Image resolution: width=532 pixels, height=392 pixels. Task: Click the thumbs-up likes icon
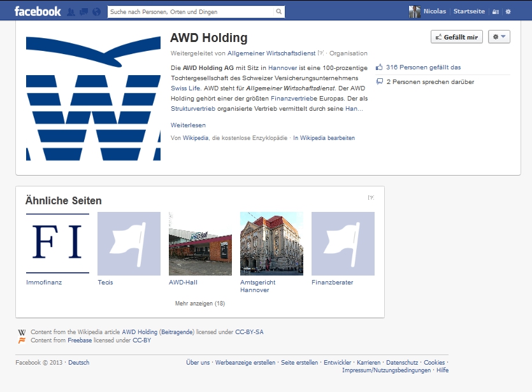[x=379, y=67]
